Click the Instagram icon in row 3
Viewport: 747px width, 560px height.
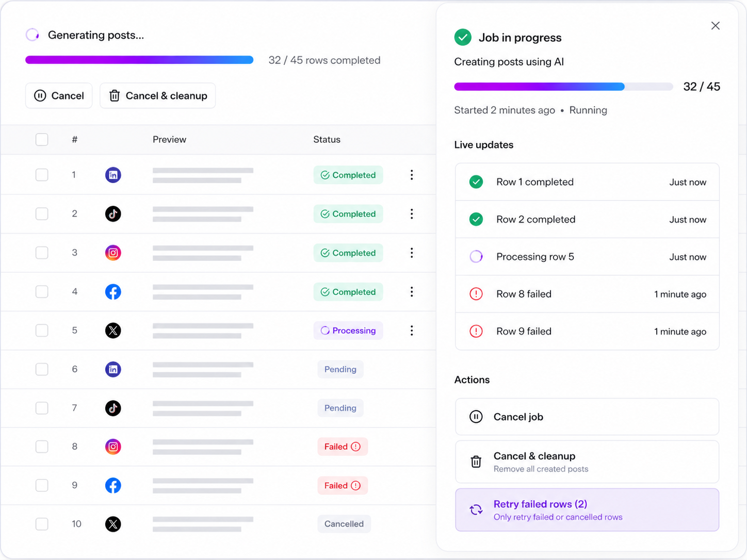click(113, 253)
